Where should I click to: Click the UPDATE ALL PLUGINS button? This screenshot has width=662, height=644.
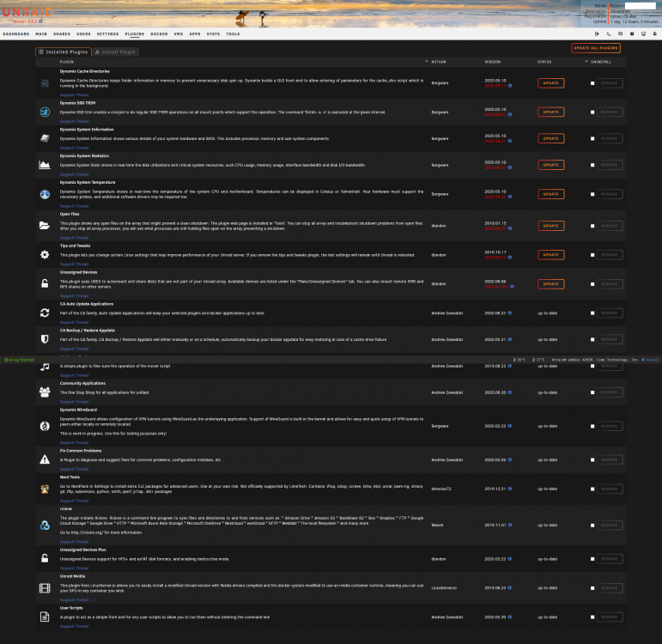[x=596, y=48]
